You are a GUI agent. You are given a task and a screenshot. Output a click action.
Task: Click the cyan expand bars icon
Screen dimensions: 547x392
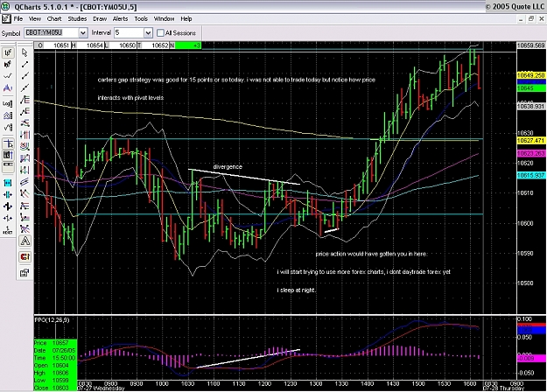coord(8,183)
